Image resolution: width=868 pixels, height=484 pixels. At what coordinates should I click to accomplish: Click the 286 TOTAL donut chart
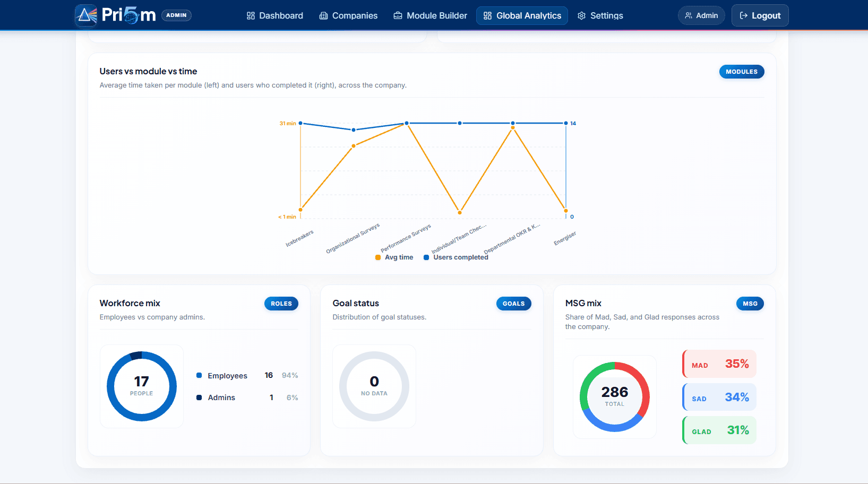click(615, 397)
